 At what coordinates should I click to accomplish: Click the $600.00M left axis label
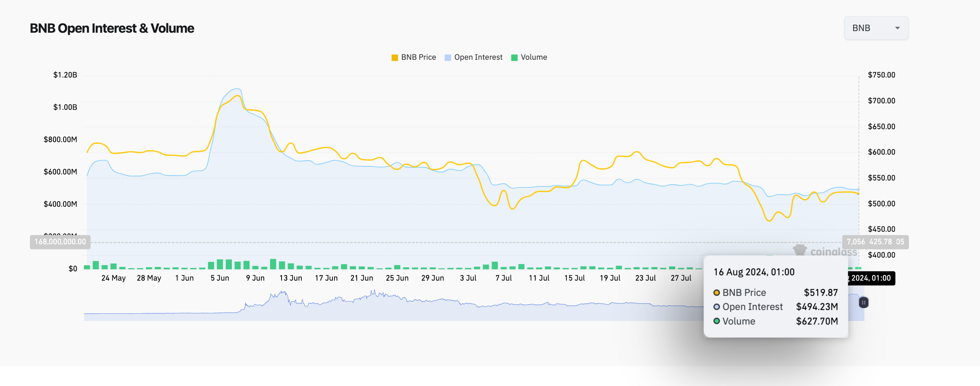[x=60, y=172]
